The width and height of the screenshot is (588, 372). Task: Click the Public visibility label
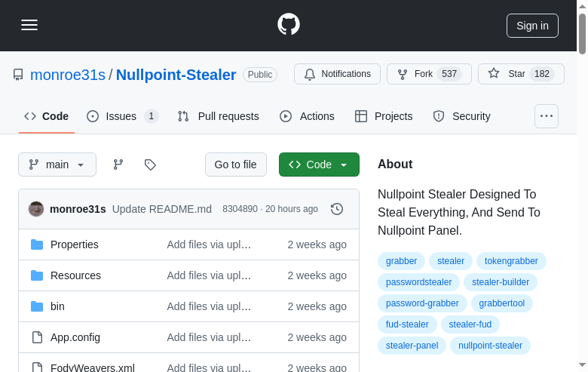click(260, 75)
